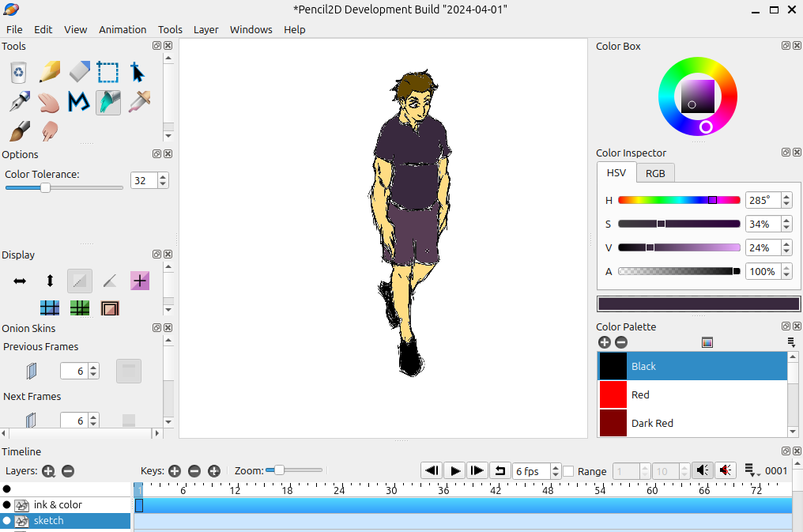Viewport: 803px width, 532px height.
Task: Open the Layer menu
Action: (205, 30)
